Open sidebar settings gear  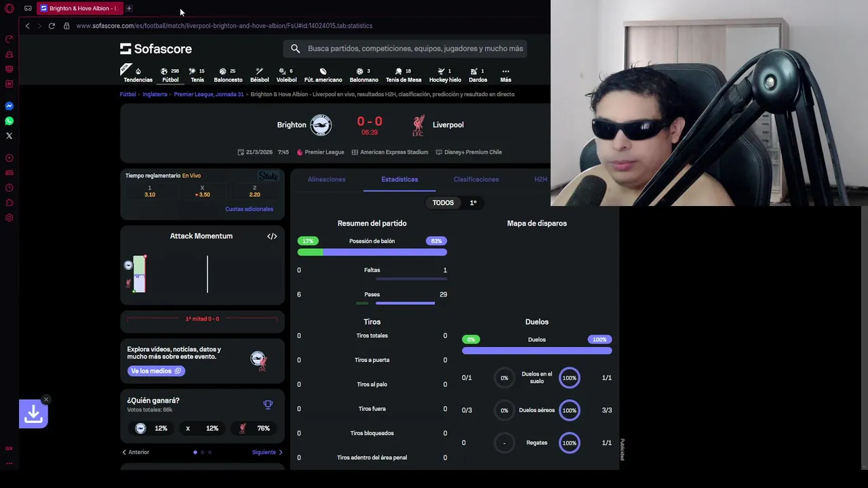9,218
